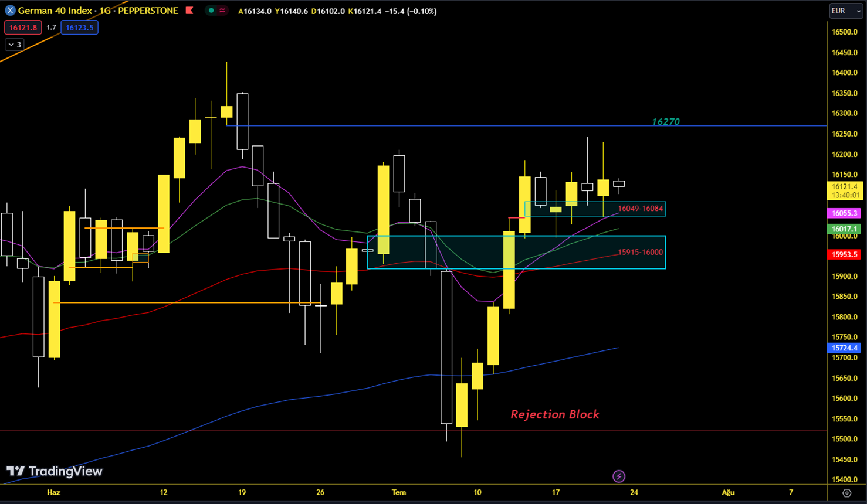867x504 pixels.
Task: Click the blue buy price button 16123.5
Action: pyautogui.click(x=80, y=28)
